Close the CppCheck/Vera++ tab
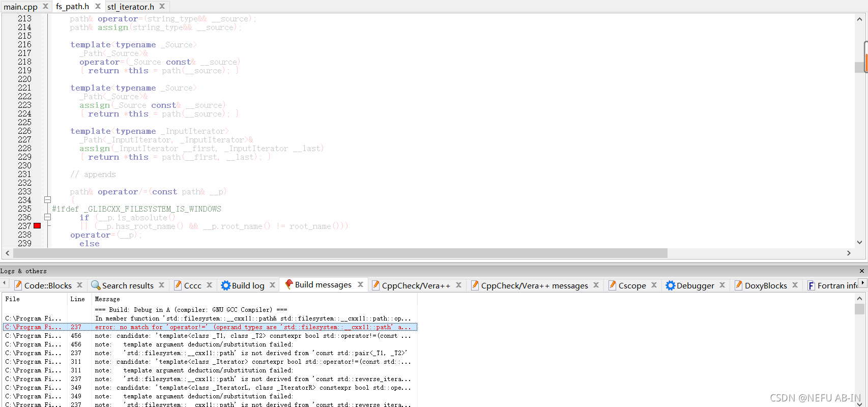The height and width of the screenshot is (407, 868). coord(458,285)
